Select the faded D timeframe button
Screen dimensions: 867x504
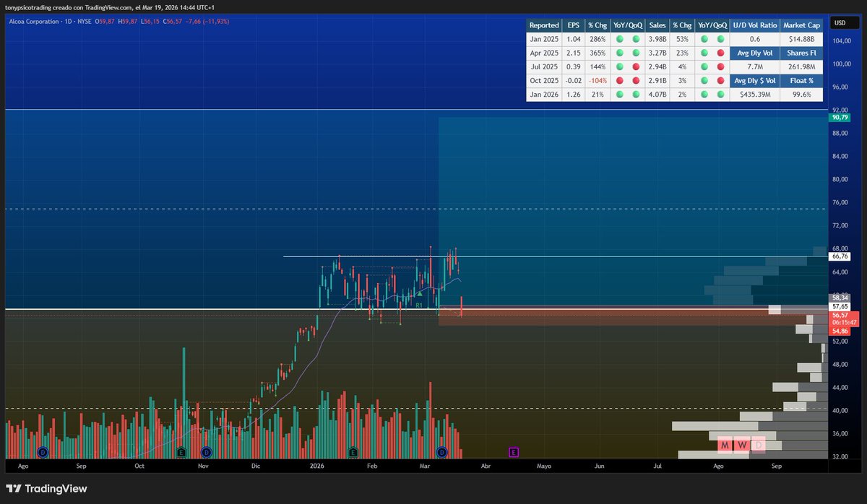758,446
